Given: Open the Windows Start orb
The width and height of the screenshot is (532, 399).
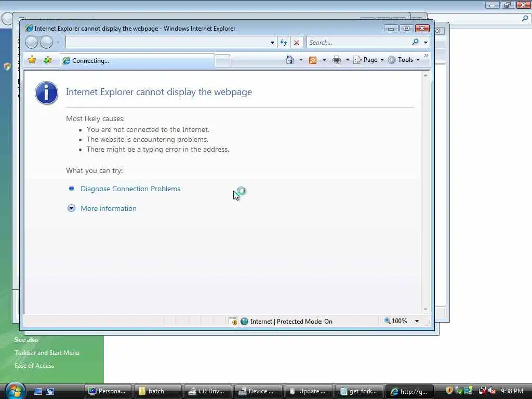Looking at the screenshot, I should click(15, 391).
